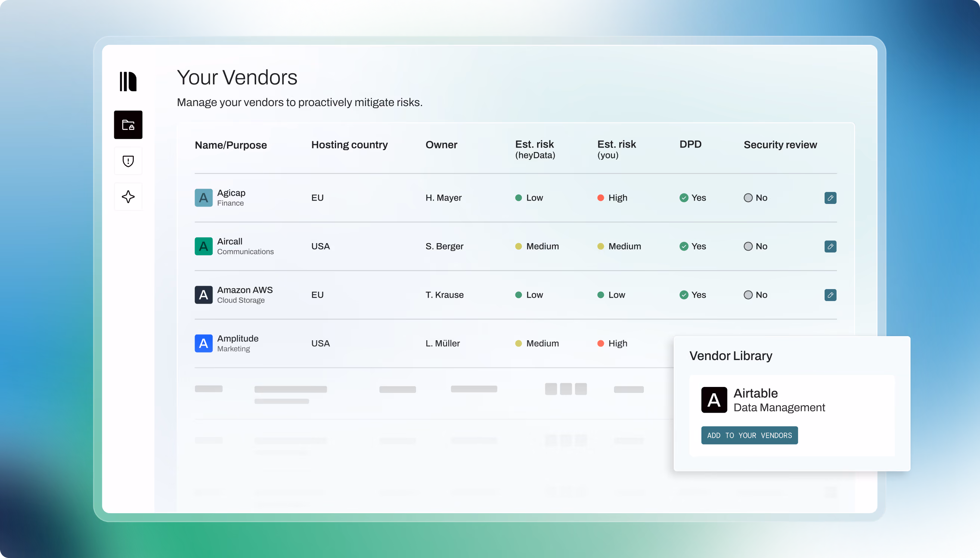Click the DPD Yes checkmark for Agicap
This screenshot has height=558, width=980.
[x=684, y=198]
